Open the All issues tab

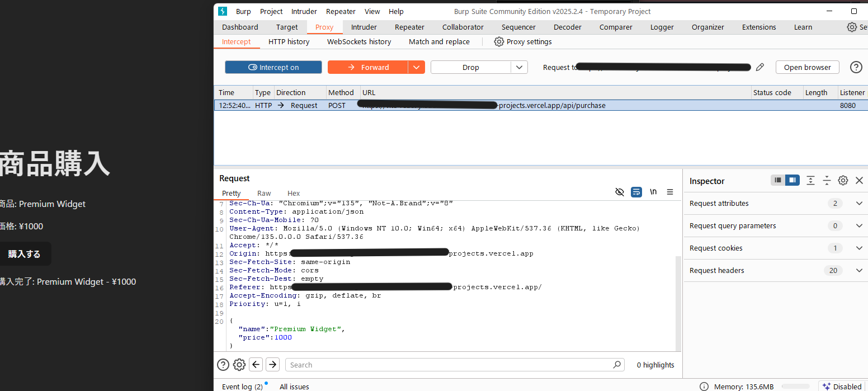click(x=294, y=387)
